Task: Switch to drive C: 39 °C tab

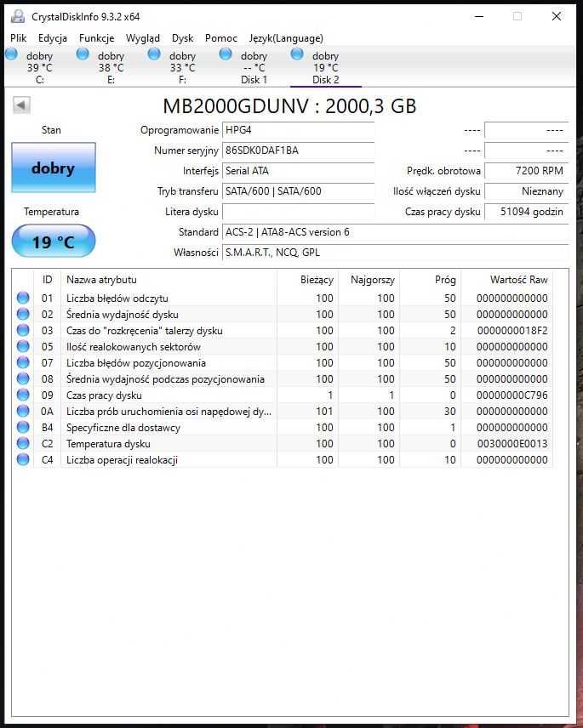Action: point(40,67)
